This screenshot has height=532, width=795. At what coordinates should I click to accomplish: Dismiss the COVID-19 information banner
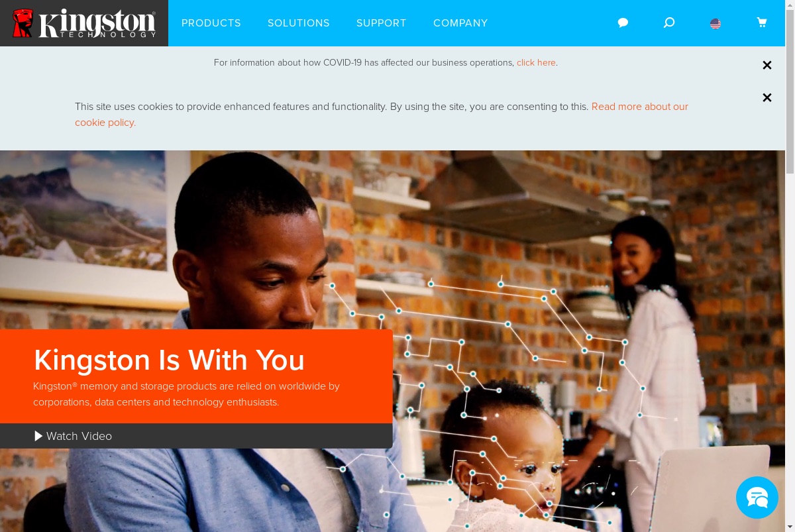tap(767, 65)
